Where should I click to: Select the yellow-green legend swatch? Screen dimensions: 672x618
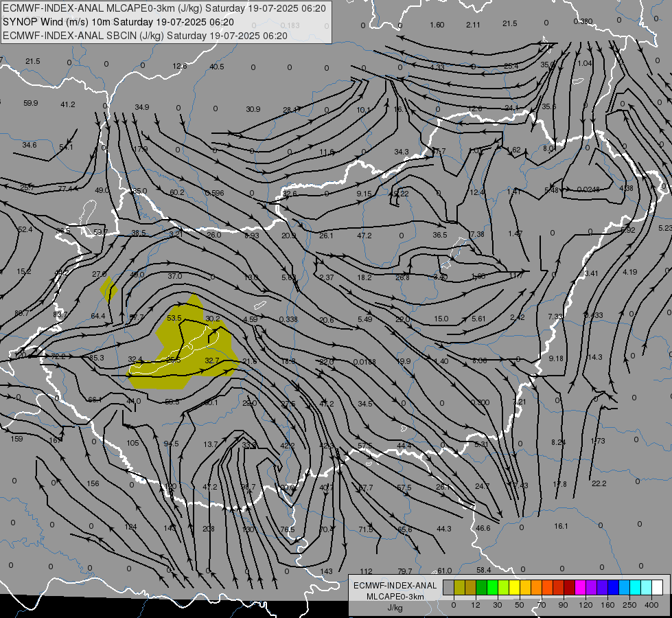pos(504,587)
